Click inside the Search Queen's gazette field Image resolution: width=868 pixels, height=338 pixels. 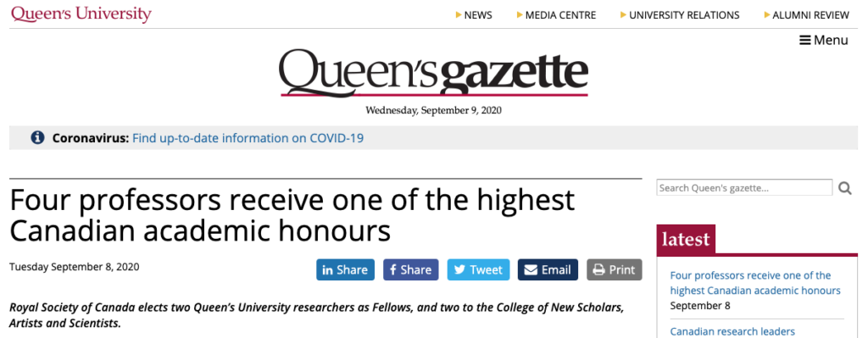744,187
